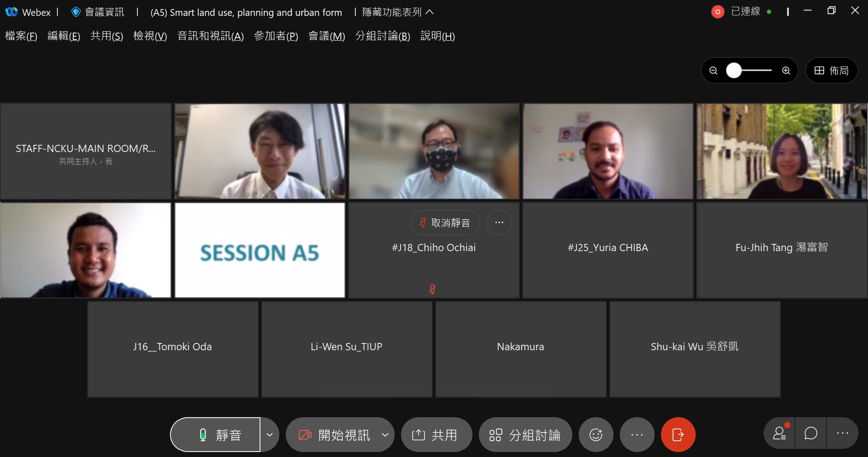Open the 會議(M) menu

click(327, 36)
